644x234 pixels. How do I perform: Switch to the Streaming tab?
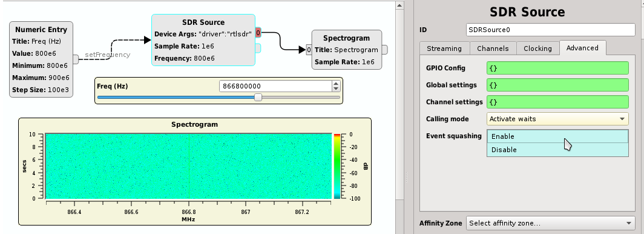click(x=444, y=48)
